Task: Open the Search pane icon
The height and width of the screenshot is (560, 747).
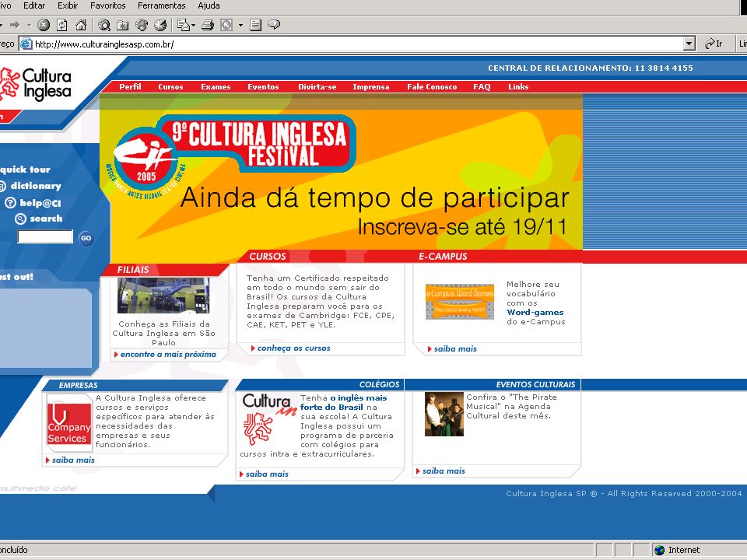Action: [x=103, y=25]
